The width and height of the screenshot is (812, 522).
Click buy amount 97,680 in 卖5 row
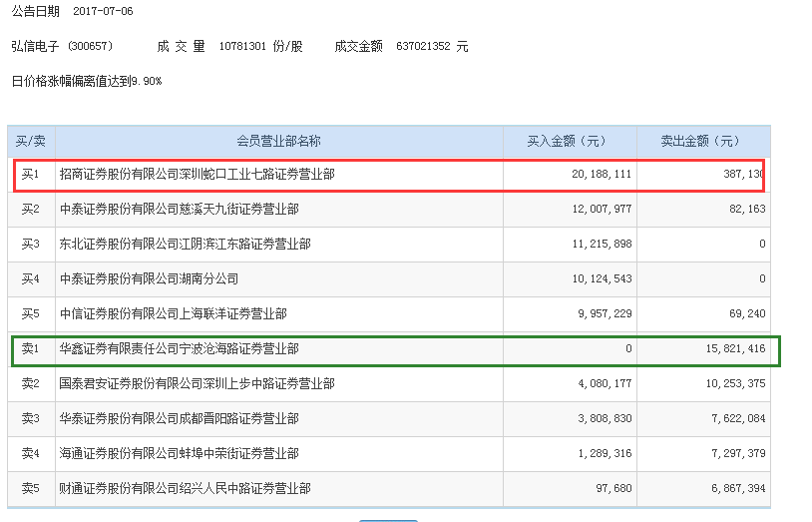(613, 488)
